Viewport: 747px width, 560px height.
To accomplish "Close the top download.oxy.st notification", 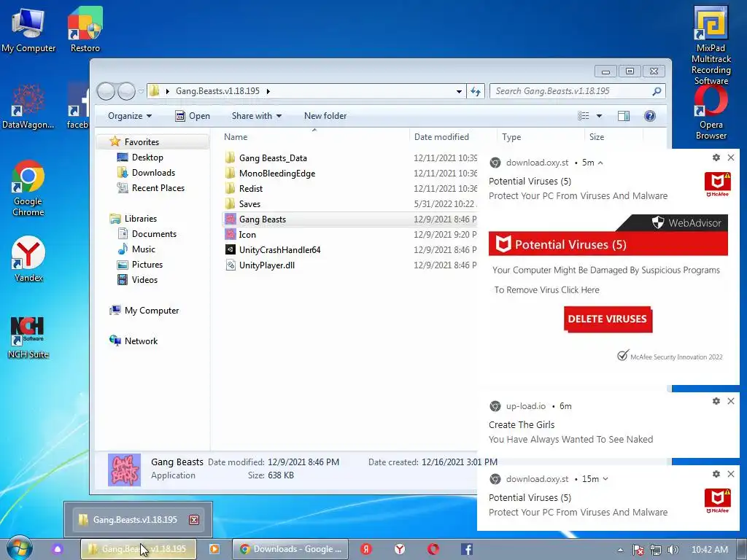I will point(731,157).
